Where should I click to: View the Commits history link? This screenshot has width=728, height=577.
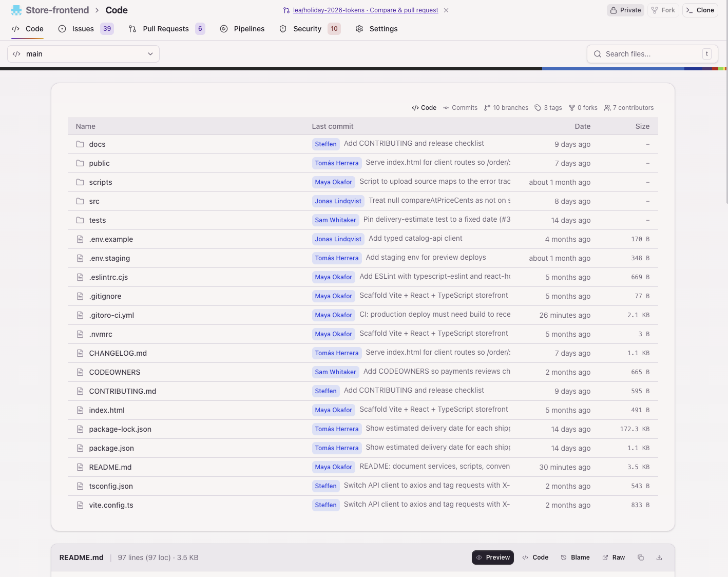(461, 108)
